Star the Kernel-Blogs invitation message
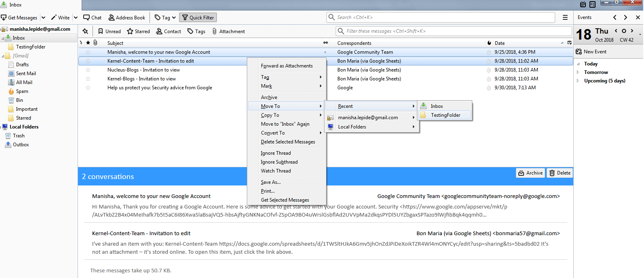This screenshot has width=644, height=278. pyautogui.click(x=88, y=79)
